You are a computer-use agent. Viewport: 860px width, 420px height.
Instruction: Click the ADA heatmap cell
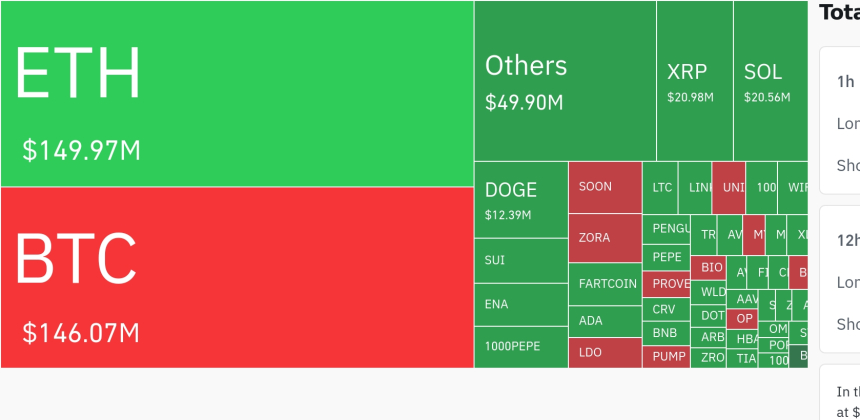pos(605,321)
